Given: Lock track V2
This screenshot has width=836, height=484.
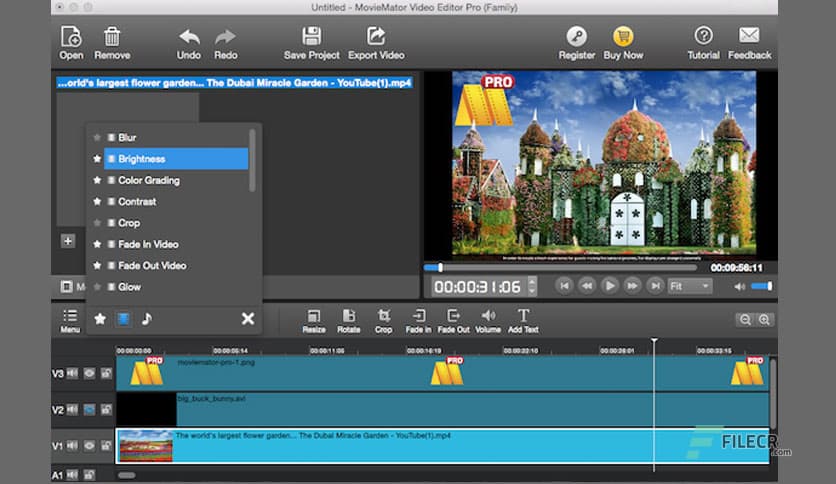Looking at the screenshot, I should [106, 409].
